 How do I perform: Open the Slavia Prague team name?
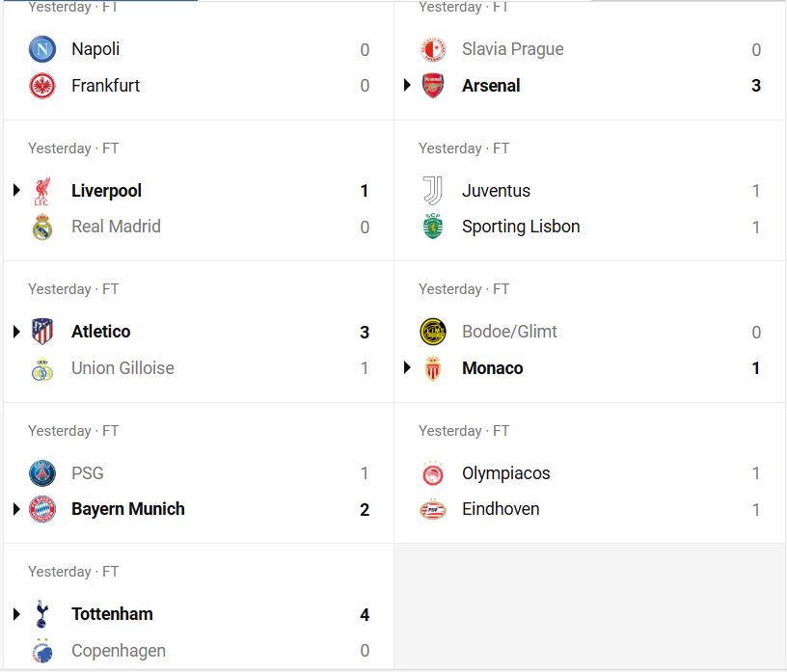click(x=512, y=49)
